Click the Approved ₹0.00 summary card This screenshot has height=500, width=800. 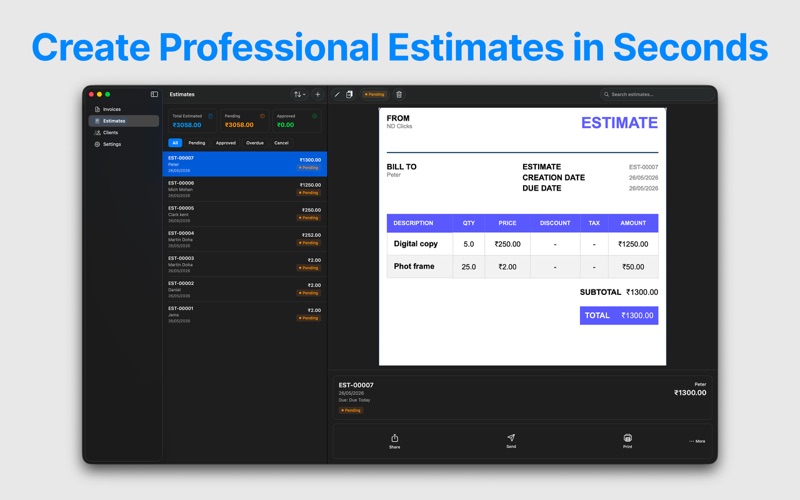pyautogui.click(x=296, y=121)
